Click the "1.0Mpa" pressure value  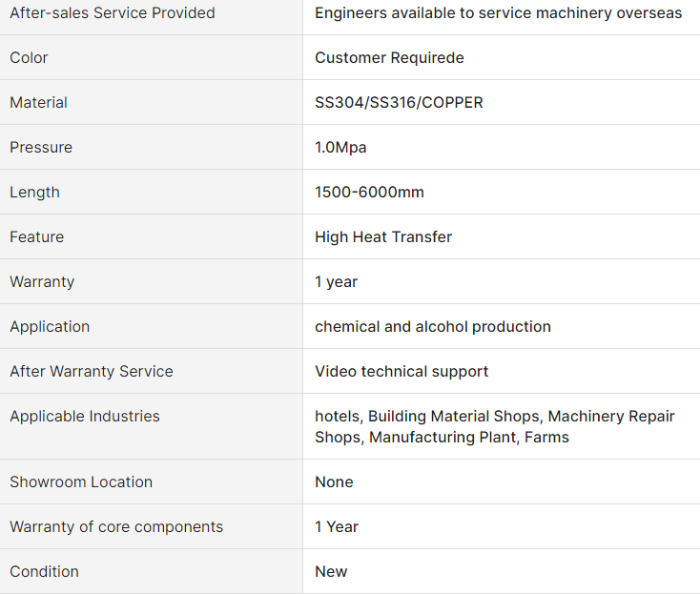click(x=340, y=147)
